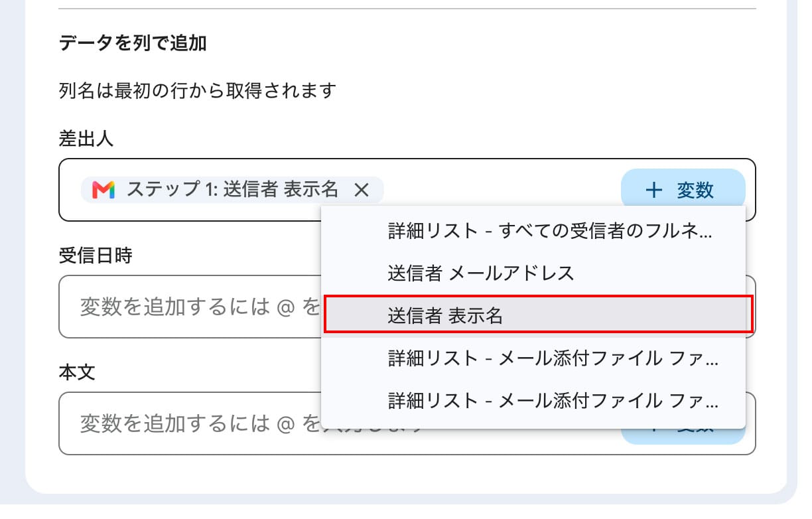This screenshot has width=812, height=519.
Task: Click the データを列で追加 section heading
Action: 133,43
